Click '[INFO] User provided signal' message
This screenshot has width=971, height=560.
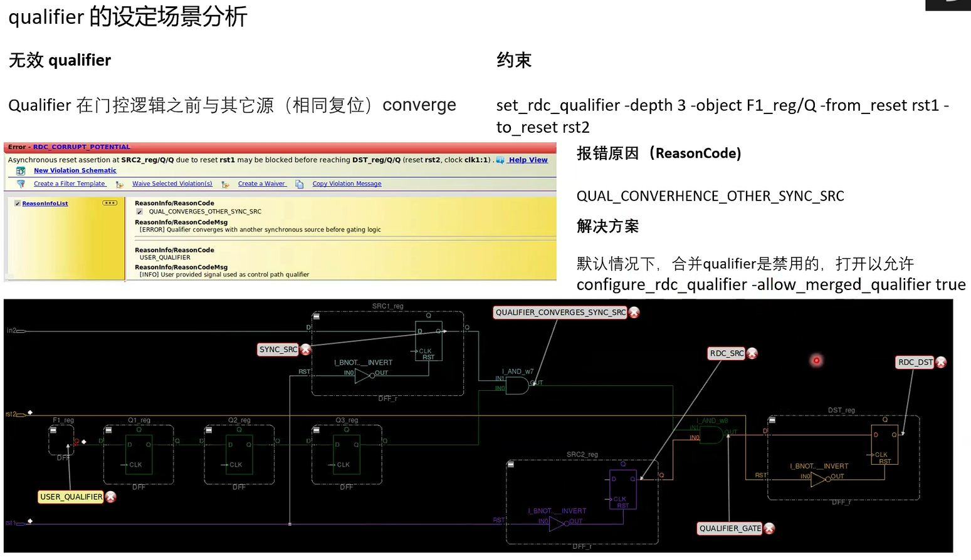(224, 274)
